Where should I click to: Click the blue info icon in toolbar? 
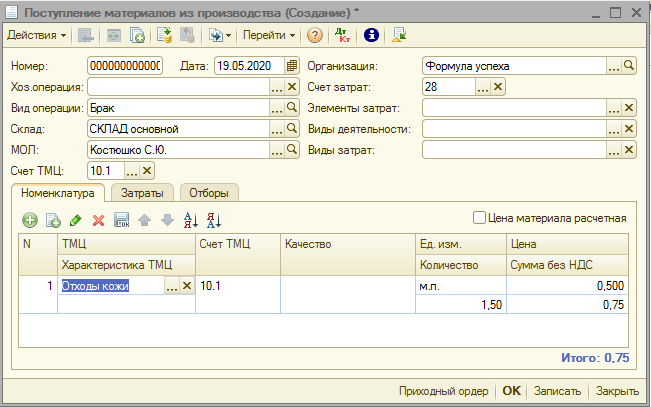point(371,35)
